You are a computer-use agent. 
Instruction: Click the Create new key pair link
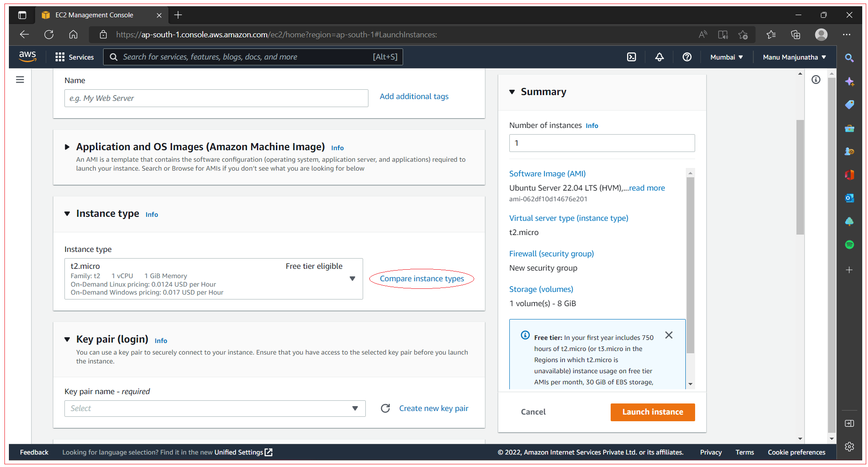[x=433, y=408]
